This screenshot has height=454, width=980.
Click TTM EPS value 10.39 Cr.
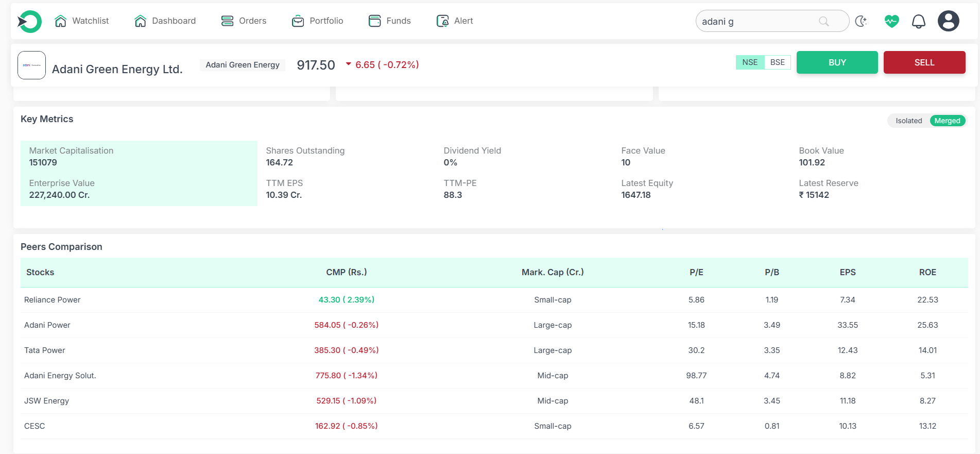click(x=284, y=195)
